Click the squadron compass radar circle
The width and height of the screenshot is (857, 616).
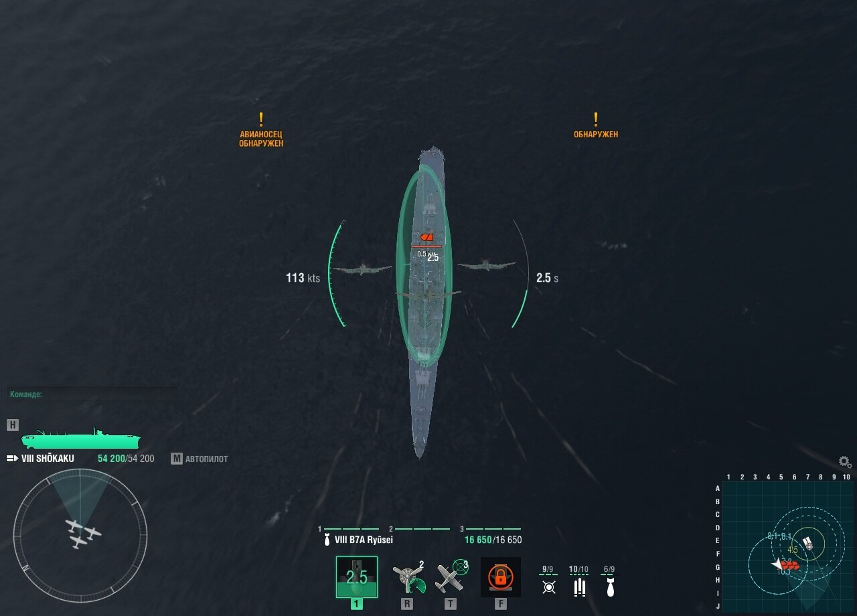[80, 536]
